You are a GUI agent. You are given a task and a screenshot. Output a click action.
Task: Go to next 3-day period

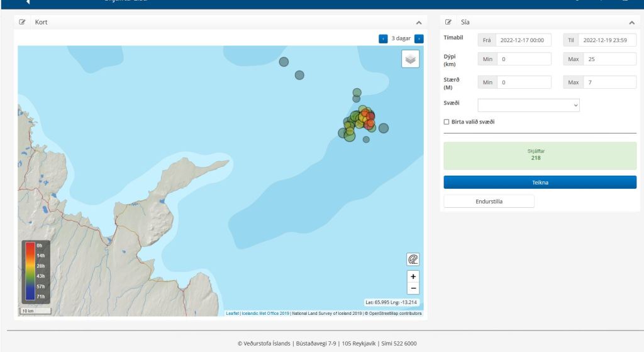click(x=419, y=38)
